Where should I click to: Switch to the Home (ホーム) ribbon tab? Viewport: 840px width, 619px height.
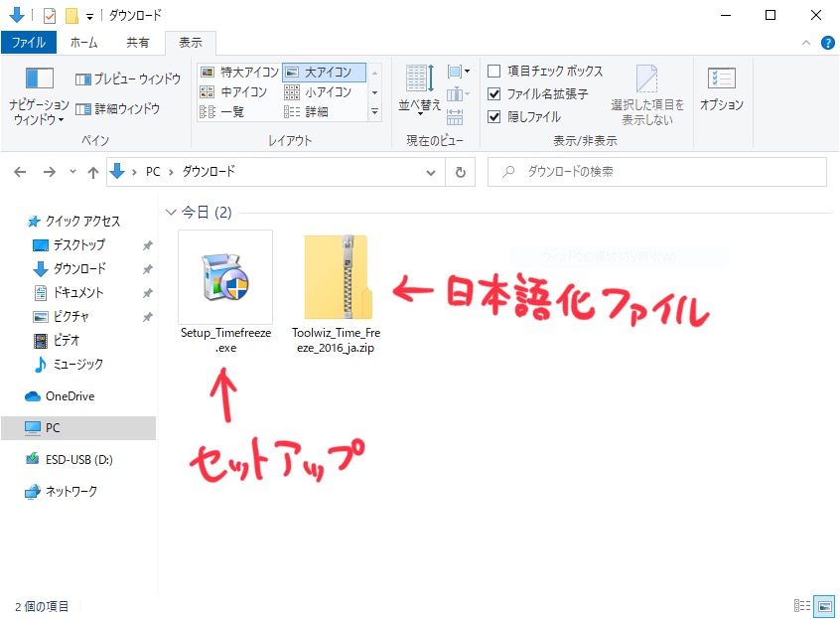84,43
